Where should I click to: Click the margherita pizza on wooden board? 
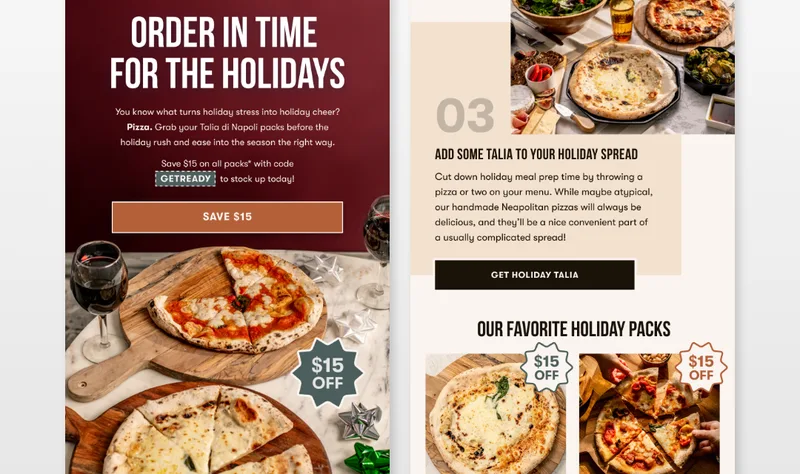(x=236, y=301)
